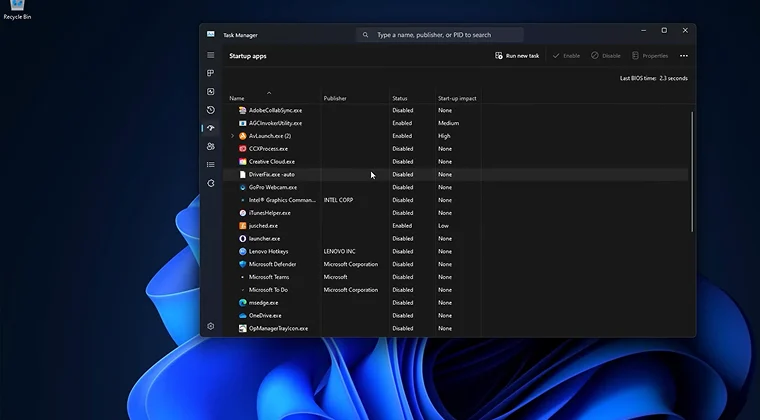Click the Low impact value for jusched.exe
The width and height of the screenshot is (760, 420).
443,226
